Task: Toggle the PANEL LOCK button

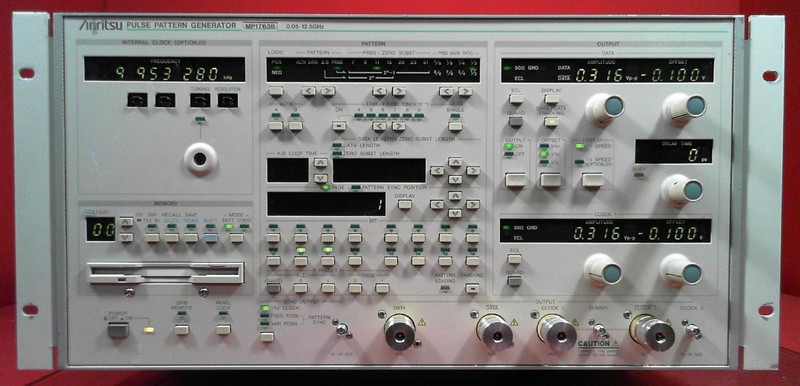Action: tap(223, 329)
